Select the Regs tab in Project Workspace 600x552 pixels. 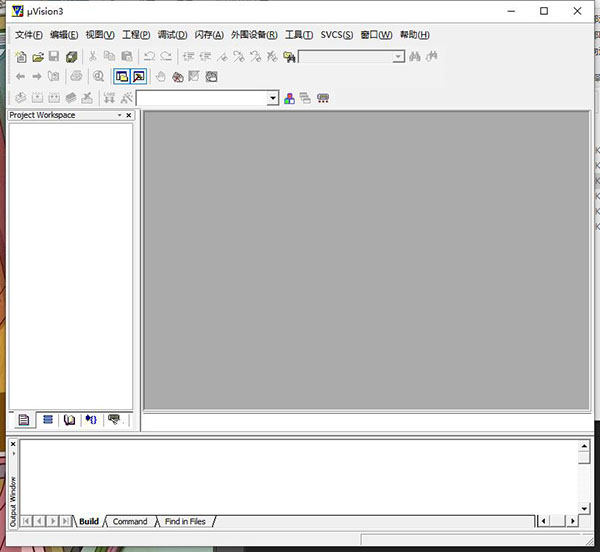pyautogui.click(x=48, y=420)
